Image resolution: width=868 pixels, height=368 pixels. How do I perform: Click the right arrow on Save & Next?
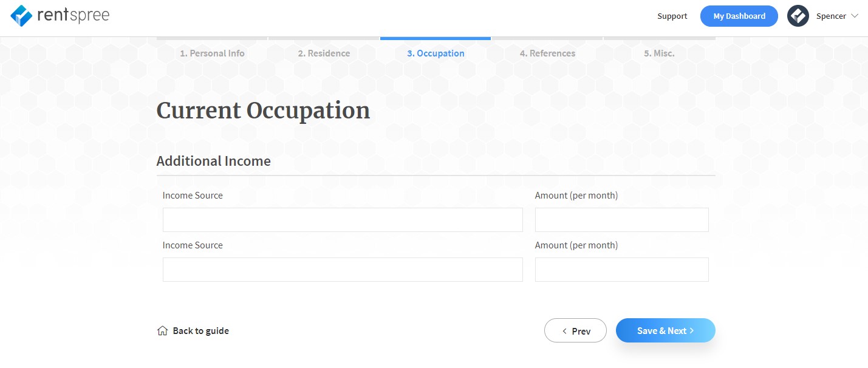pos(692,331)
